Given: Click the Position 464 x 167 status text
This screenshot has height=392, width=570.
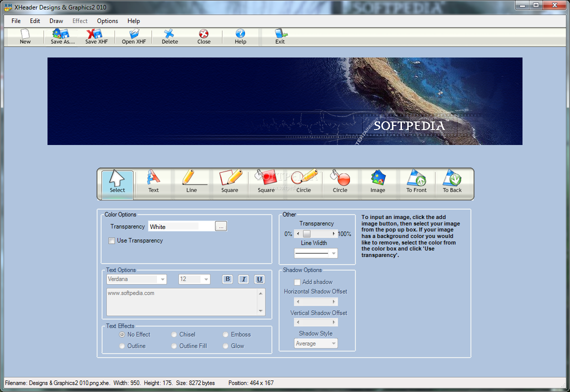Looking at the screenshot, I should (251, 383).
